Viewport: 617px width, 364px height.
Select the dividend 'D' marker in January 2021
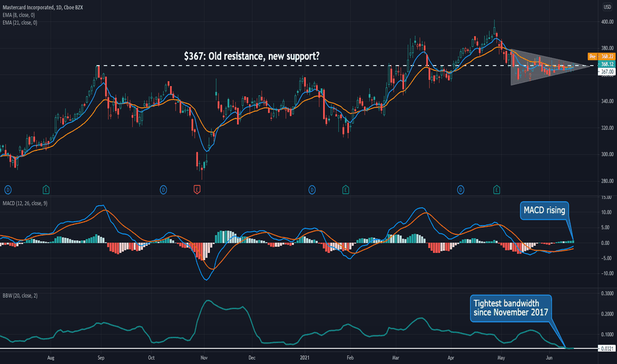click(312, 190)
